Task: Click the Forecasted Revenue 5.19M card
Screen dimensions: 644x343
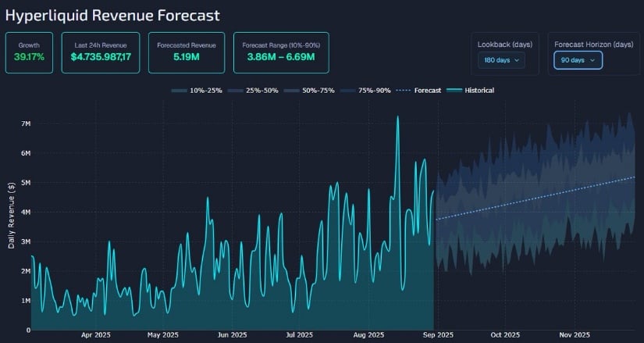Action: click(x=187, y=52)
